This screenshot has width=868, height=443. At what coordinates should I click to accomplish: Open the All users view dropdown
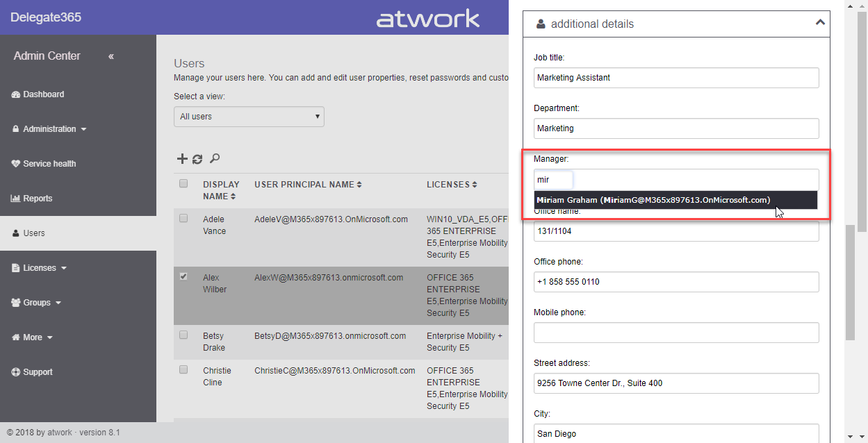249,117
